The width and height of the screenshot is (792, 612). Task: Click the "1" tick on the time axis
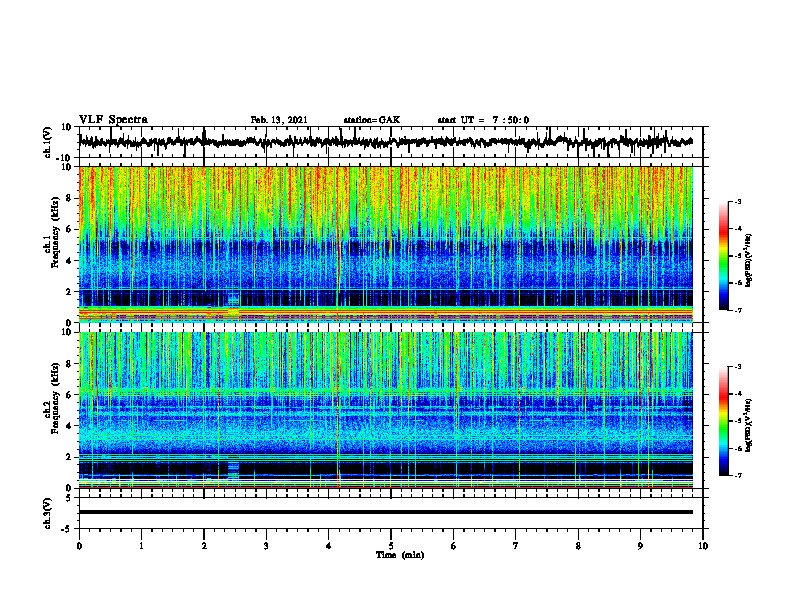(141, 546)
